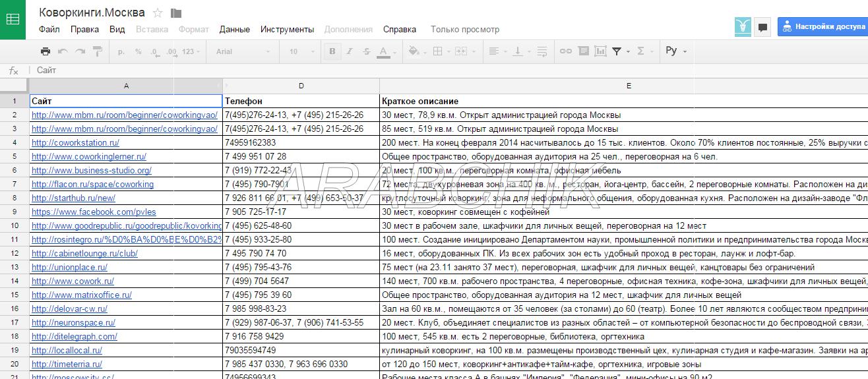The image size is (868, 379).
Task: Open link http://unionplace.ru/
Action: pos(69,267)
